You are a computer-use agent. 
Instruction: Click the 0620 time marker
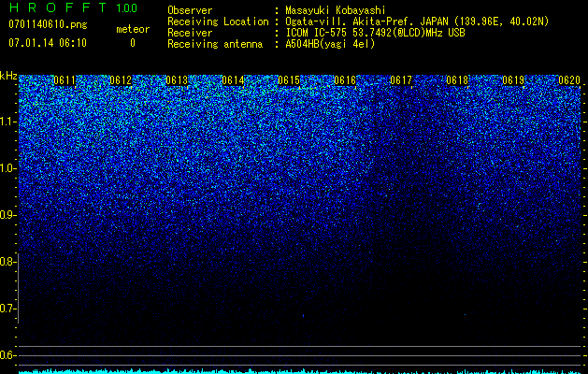pos(569,80)
